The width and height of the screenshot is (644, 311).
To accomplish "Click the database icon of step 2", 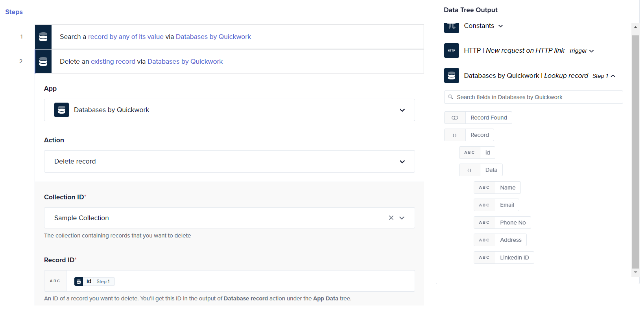I will [43, 61].
